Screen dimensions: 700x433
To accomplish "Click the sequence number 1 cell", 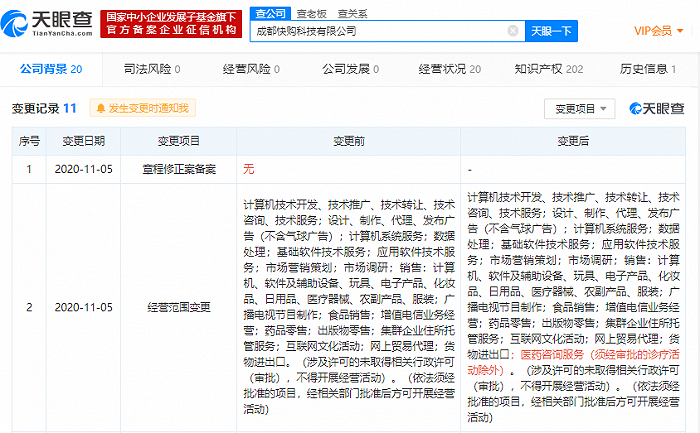I will point(29,170).
